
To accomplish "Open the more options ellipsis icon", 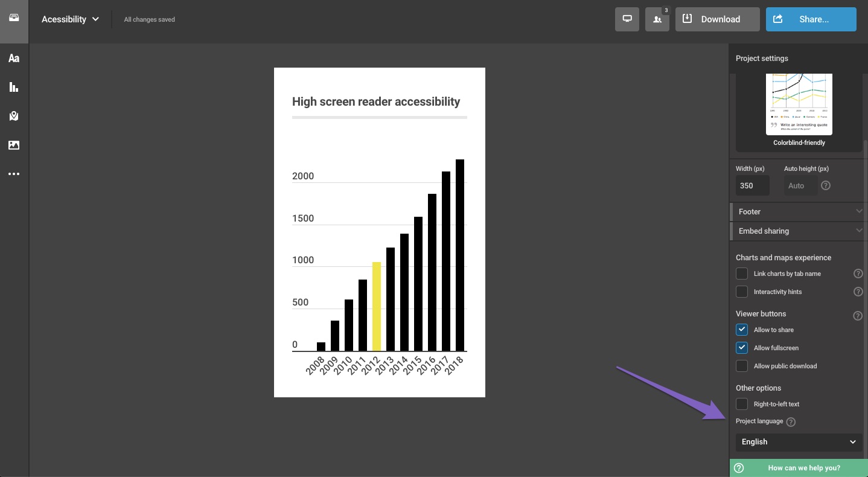I will (14, 174).
